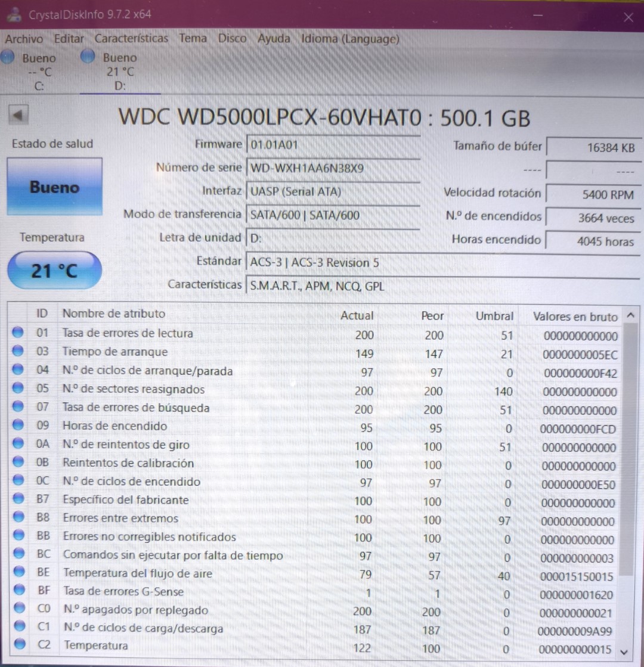The height and width of the screenshot is (667, 644).
Task: Open the Características menu
Action: [x=131, y=38]
